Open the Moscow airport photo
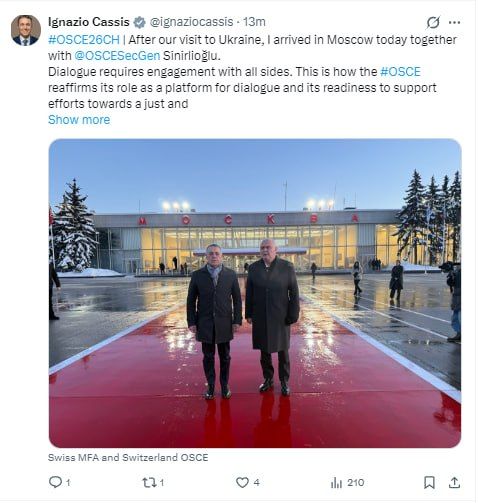The width and height of the screenshot is (478, 503). (255, 293)
